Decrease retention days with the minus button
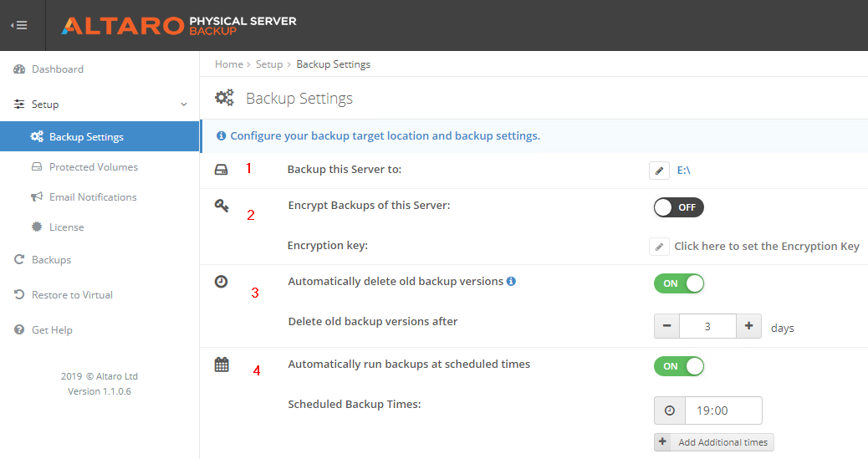This screenshot has height=459, width=868. (x=666, y=327)
